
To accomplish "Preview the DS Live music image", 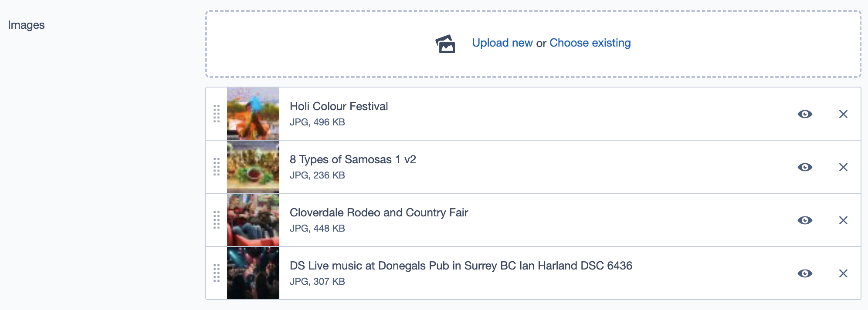I will pos(805,273).
